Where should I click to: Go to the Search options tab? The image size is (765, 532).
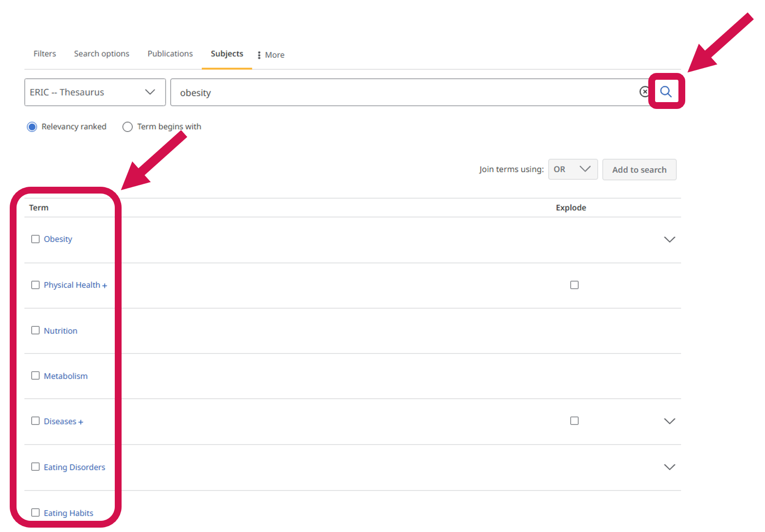coord(102,54)
